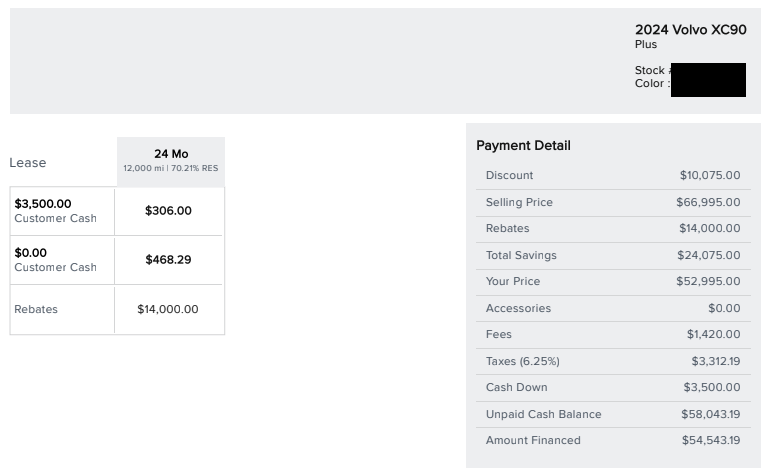This screenshot has width=770, height=472.
Task: Click the Your Price label
Action: [x=513, y=281]
